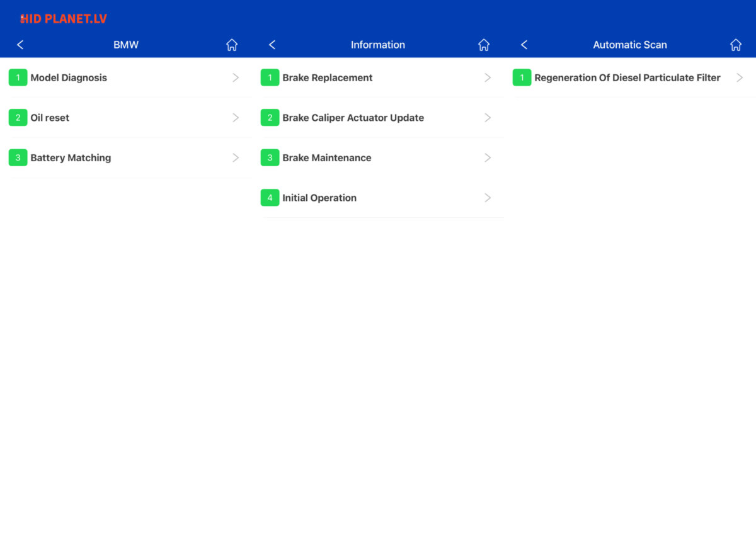This screenshot has width=756, height=547.
Task: Go back from the BMW screen
Action: click(x=20, y=45)
